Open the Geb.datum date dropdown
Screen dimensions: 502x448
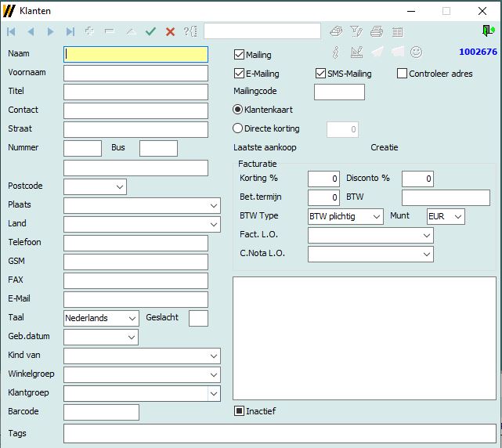[132, 338]
